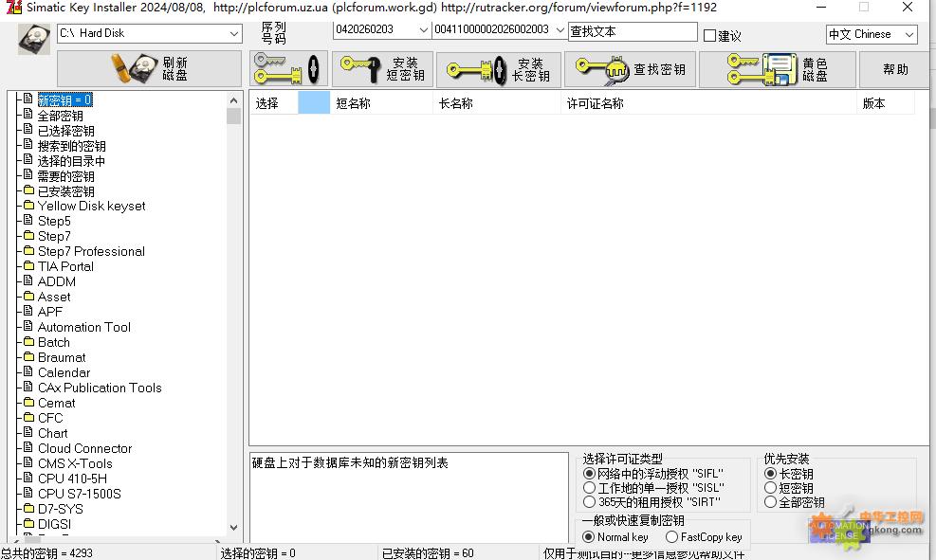The image size is (936, 560).
Task: Click install short key (安装短密钥)
Action: (x=382, y=69)
